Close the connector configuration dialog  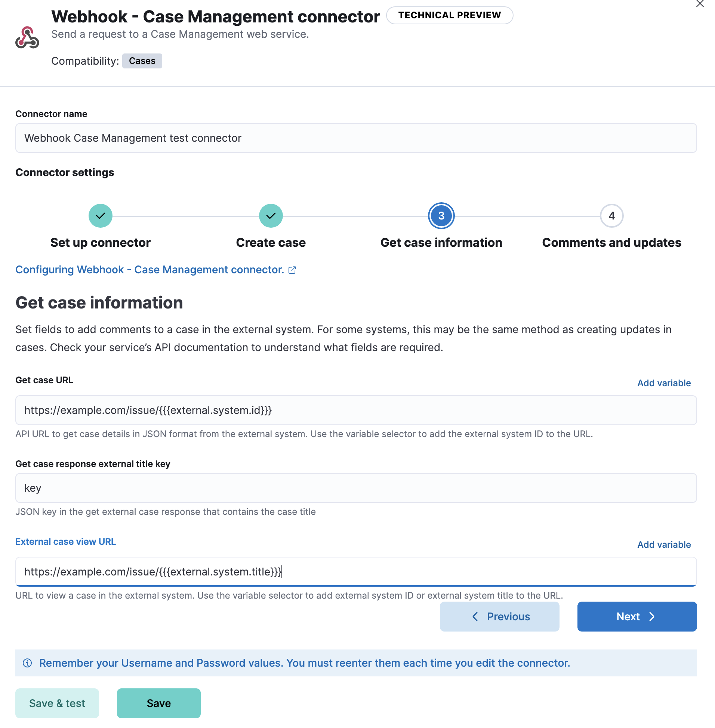click(700, 4)
